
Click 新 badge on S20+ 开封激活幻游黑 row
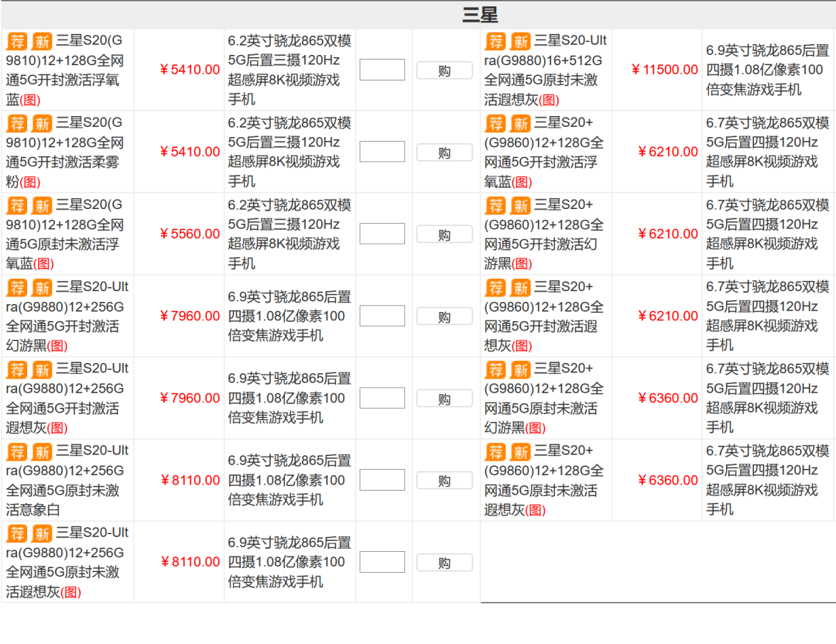click(520, 205)
